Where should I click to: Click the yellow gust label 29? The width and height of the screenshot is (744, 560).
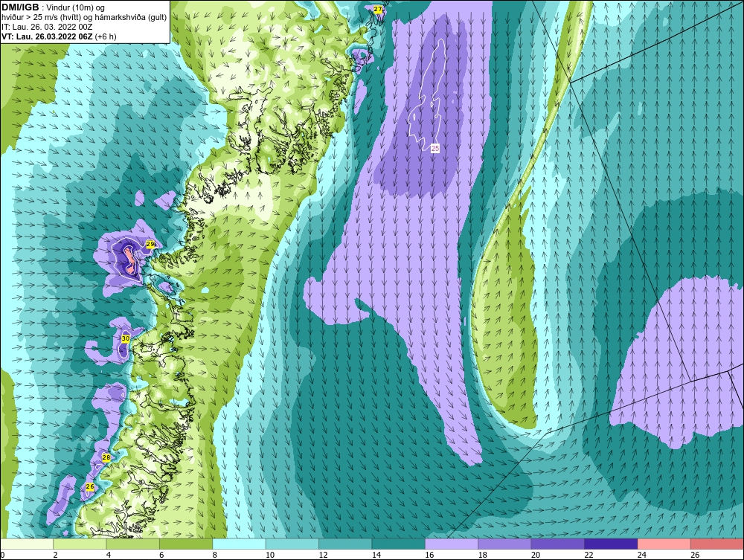pyautogui.click(x=150, y=244)
